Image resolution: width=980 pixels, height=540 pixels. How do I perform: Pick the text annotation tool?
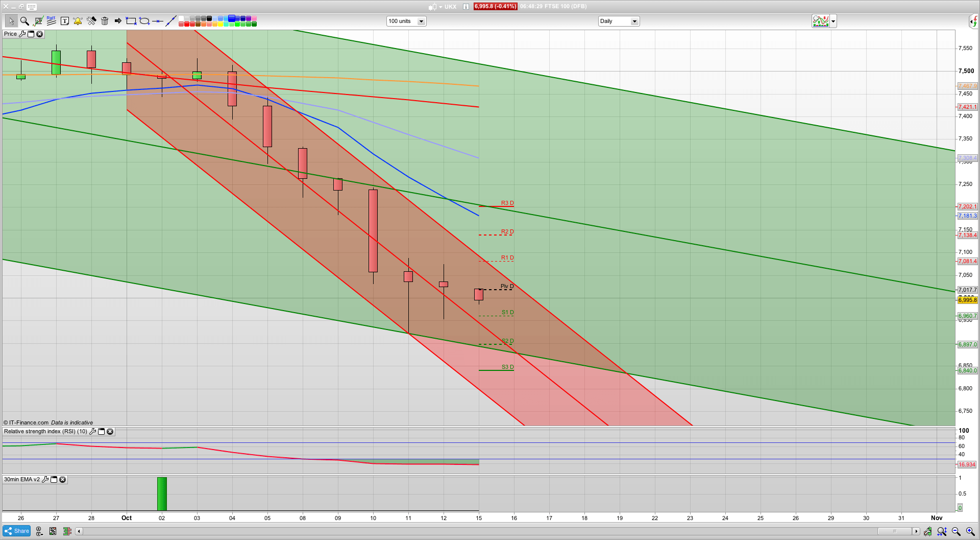point(64,21)
